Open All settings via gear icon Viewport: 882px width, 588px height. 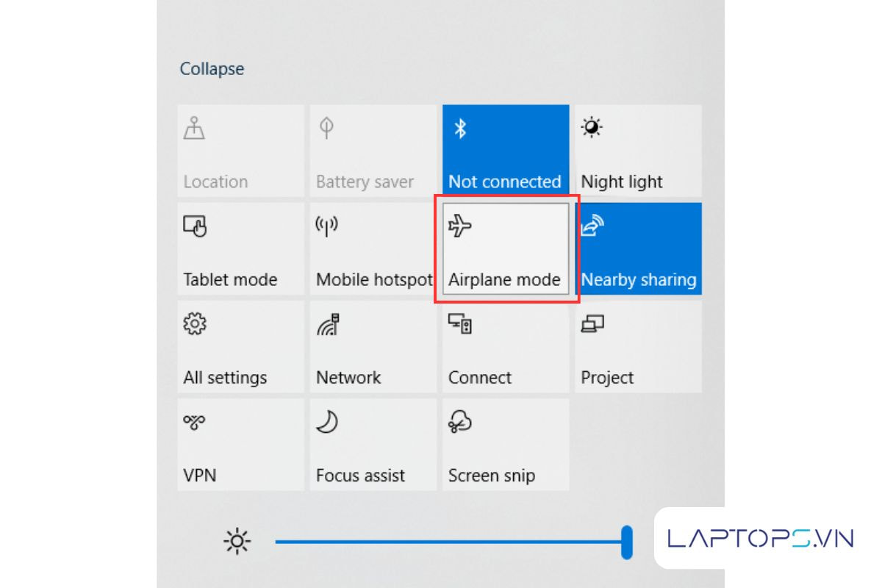tap(195, 324)
